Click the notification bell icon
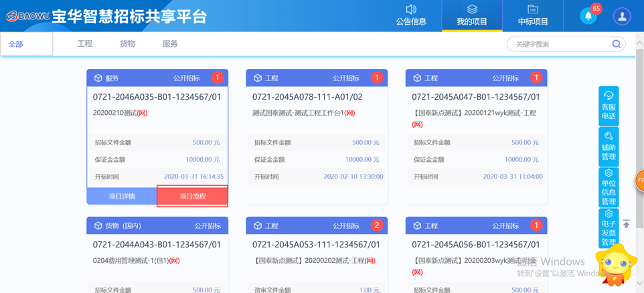Viewport: 644px width, 293px height. (x=588, y=16)
